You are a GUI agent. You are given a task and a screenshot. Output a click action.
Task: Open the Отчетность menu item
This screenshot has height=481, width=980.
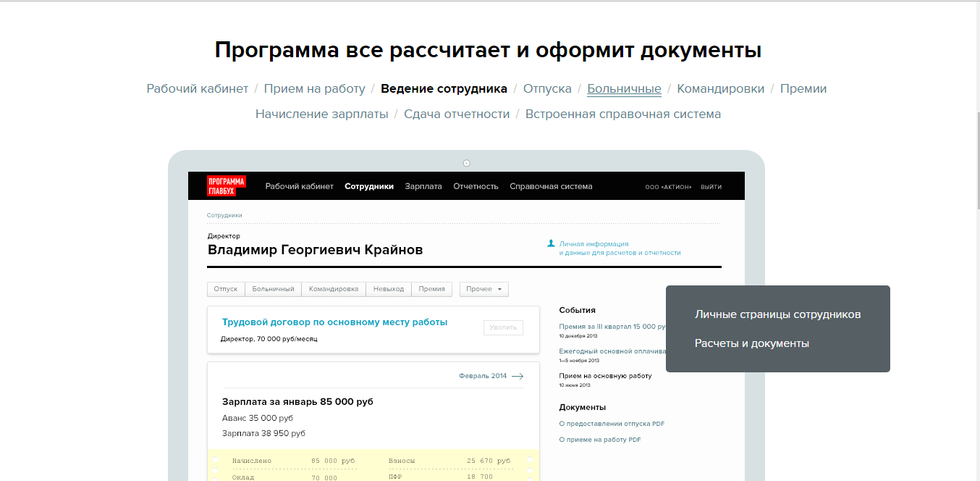point(476,186)
